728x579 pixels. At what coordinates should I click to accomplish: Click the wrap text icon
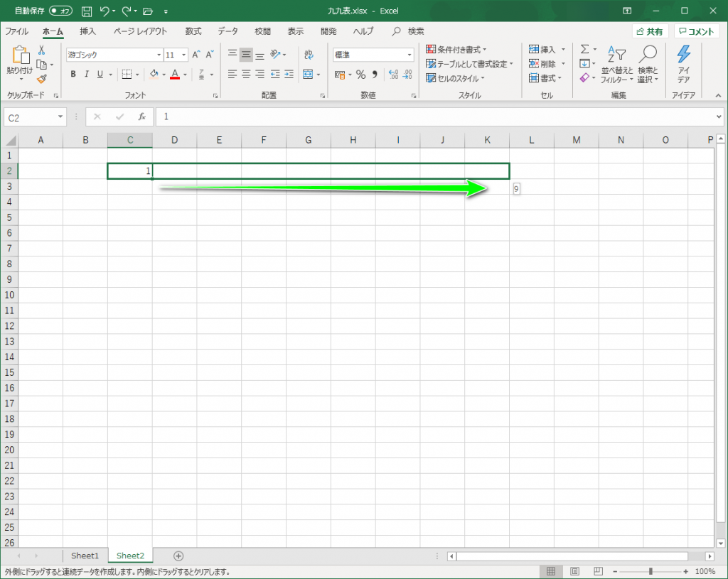coord(309,55)
